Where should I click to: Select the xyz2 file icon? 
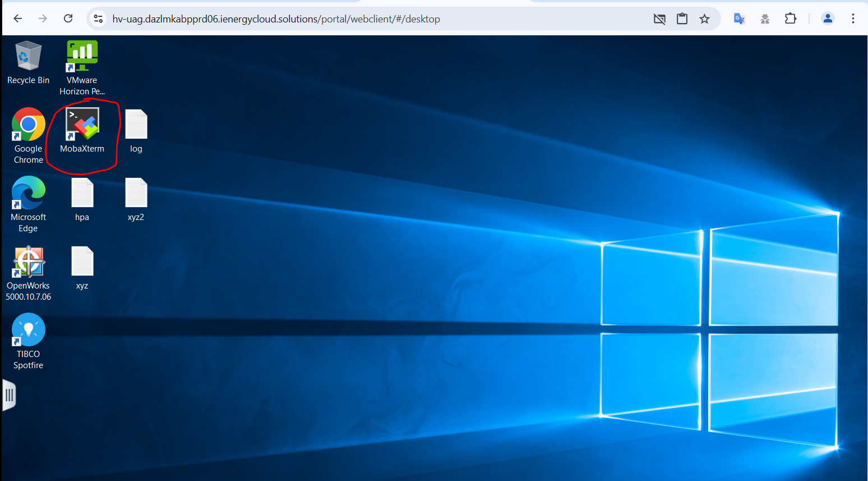(136, 199)
